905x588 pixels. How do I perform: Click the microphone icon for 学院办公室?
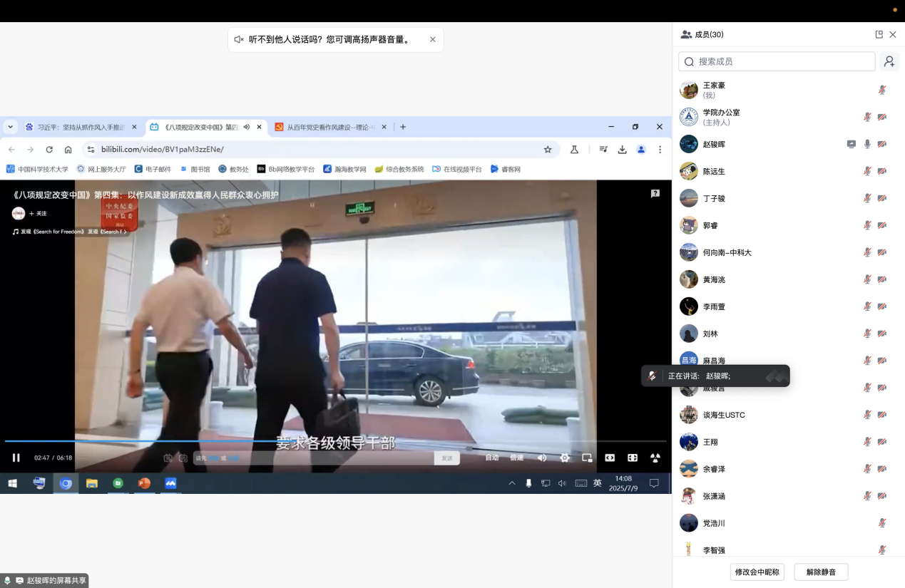pos(867,117)
